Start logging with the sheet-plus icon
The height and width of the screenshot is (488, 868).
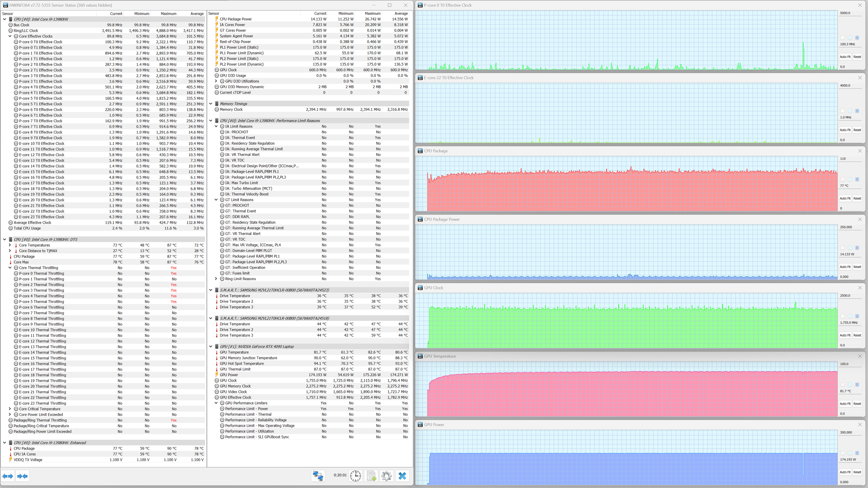click(x=371, y=476)
